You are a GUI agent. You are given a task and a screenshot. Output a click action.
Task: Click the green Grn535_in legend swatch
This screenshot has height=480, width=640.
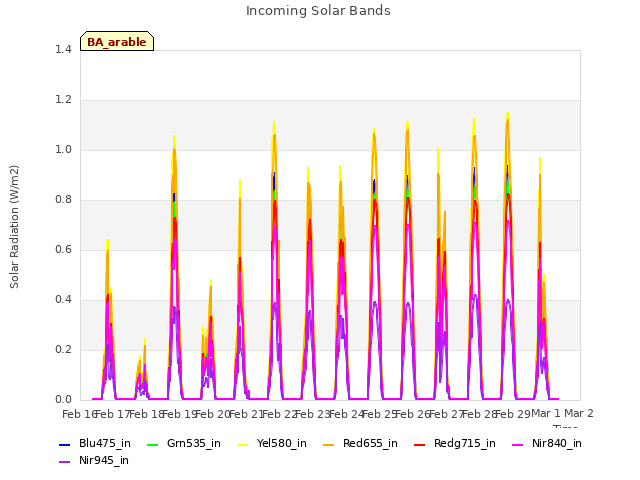point(152,444)
